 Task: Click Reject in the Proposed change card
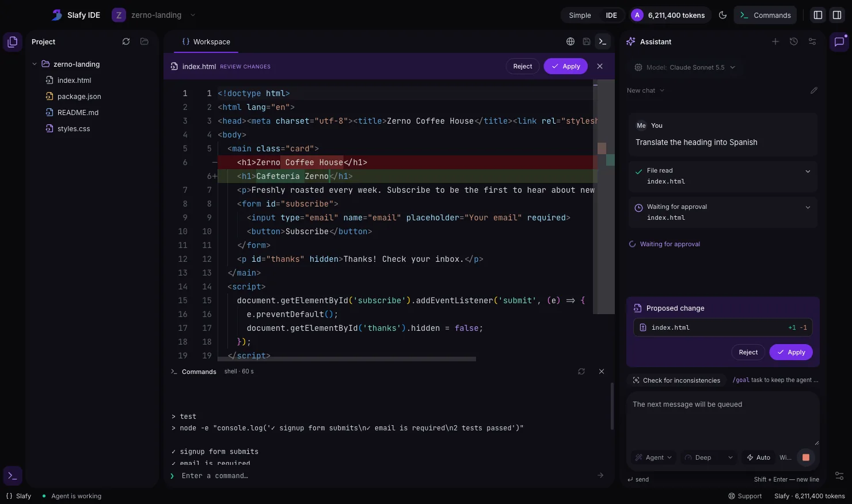click(x=748, y=352)
